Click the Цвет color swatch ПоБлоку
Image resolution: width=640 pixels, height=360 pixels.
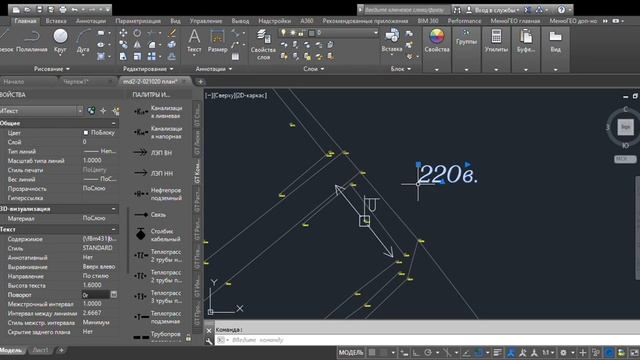pos(86,133)
